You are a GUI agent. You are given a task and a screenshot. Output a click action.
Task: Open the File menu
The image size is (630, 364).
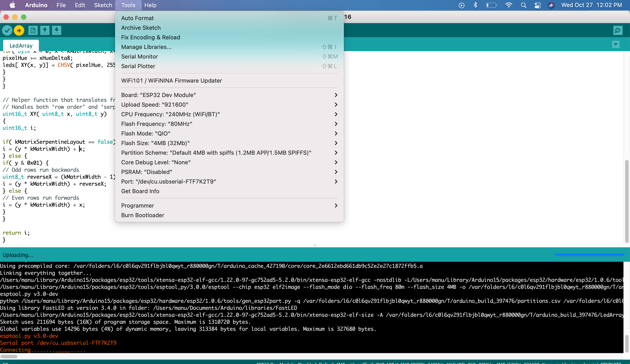tap(61, 5)
